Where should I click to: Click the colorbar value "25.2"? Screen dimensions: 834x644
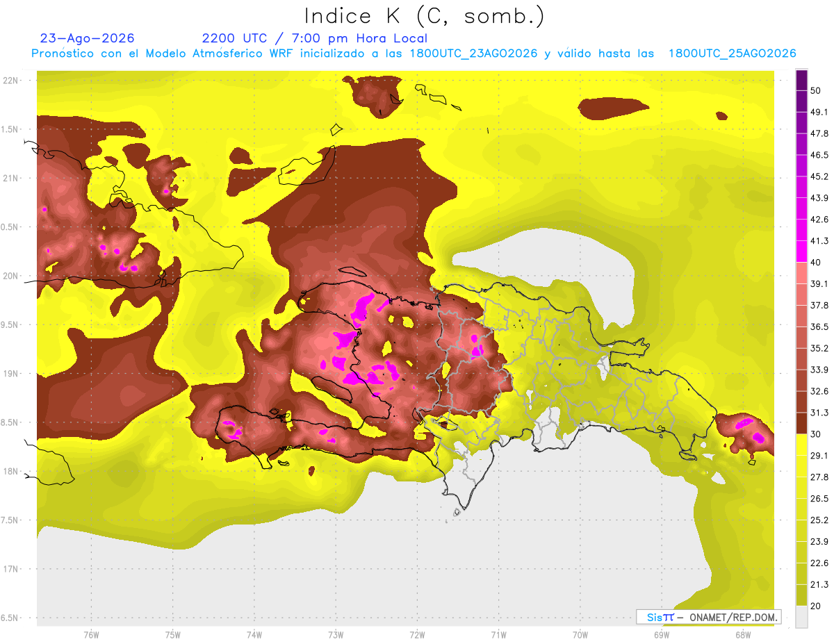819,520
